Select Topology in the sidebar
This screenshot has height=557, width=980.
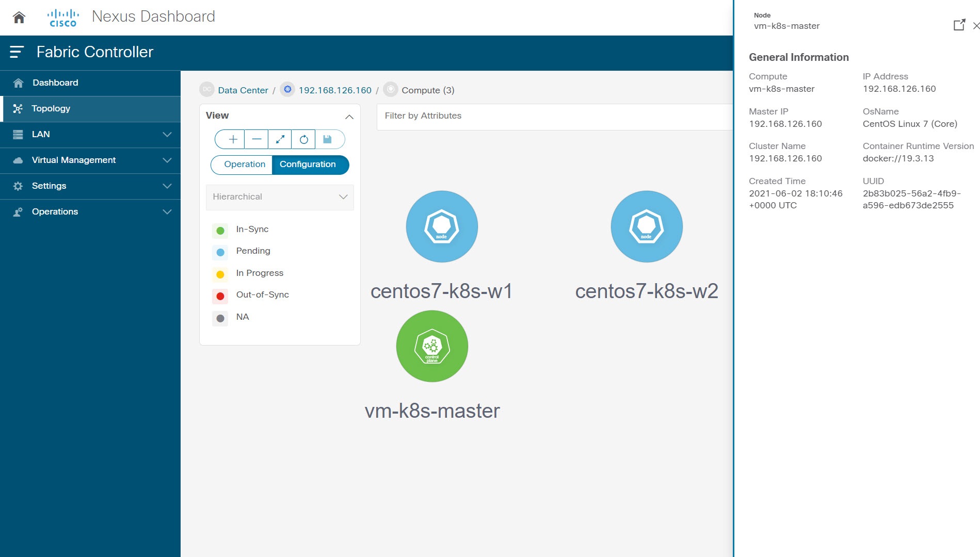point(90,108)
